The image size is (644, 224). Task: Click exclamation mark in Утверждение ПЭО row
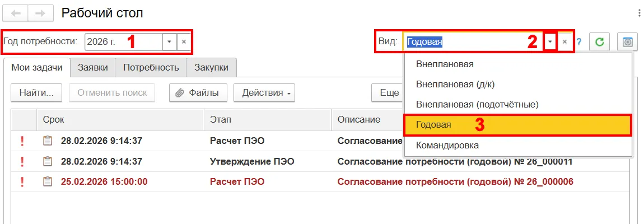[x=22, y=161]
